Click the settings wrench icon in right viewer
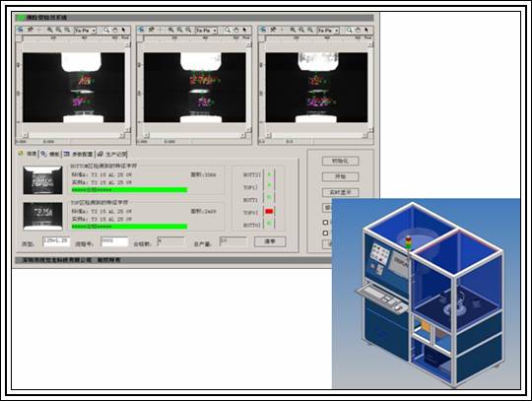This screenshot has height=401, width=532. 273,31
